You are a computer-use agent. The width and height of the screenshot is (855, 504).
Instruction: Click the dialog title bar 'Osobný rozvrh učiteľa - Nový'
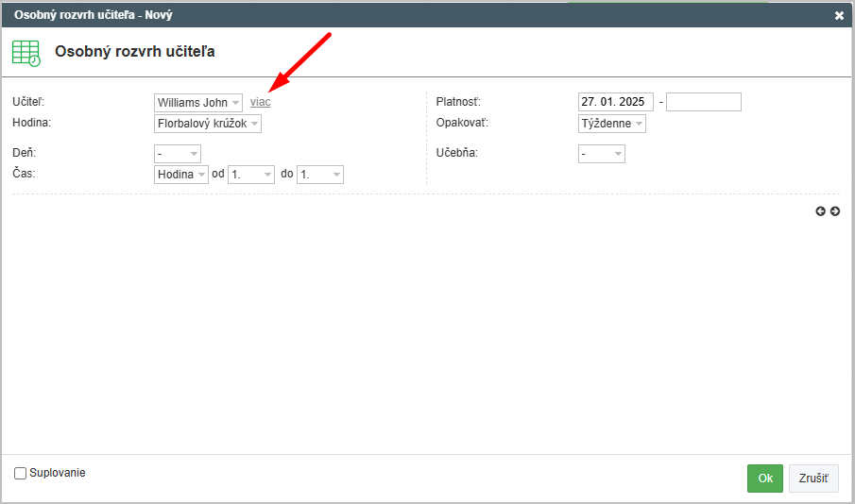pos(94,15)
